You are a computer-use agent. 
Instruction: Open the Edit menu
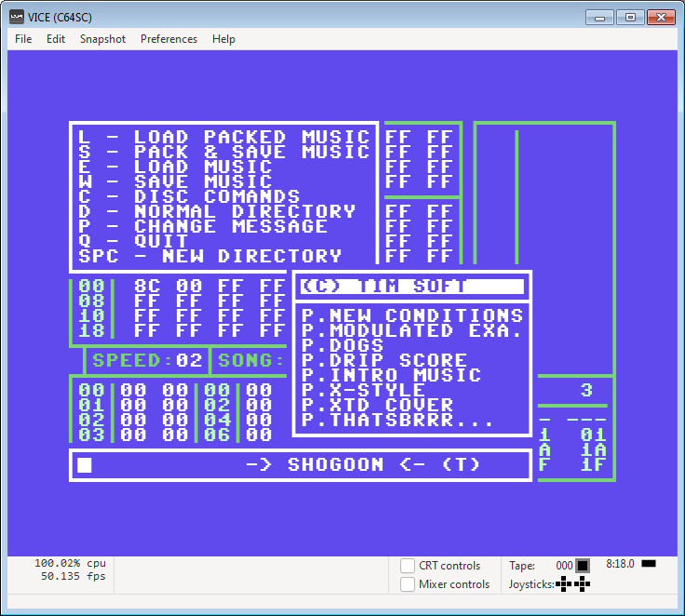[56, 39]
